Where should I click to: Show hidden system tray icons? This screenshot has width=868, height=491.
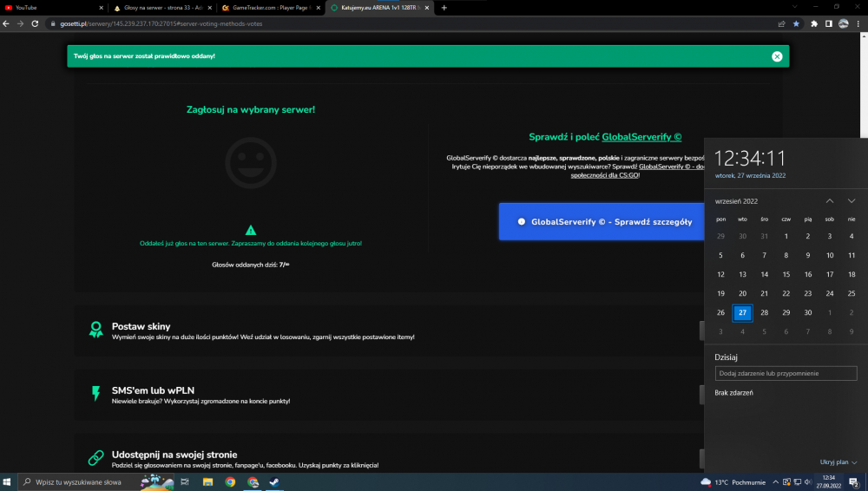[775, 482]
